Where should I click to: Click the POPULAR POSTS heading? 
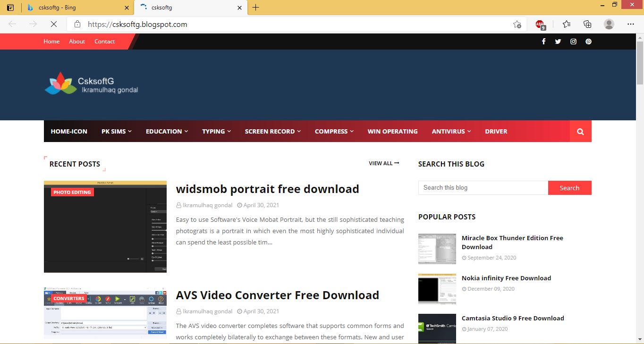tap(447, 217)
